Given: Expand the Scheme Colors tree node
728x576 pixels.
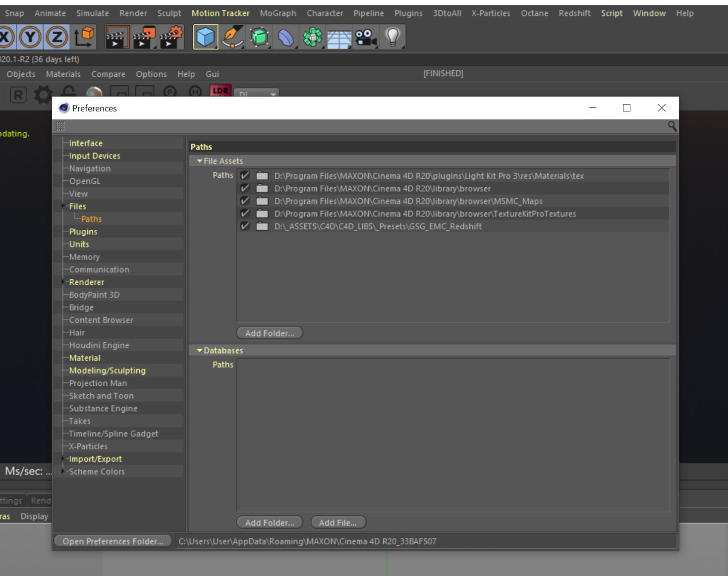Looking at the screenshot, I should tap(63, 471).
